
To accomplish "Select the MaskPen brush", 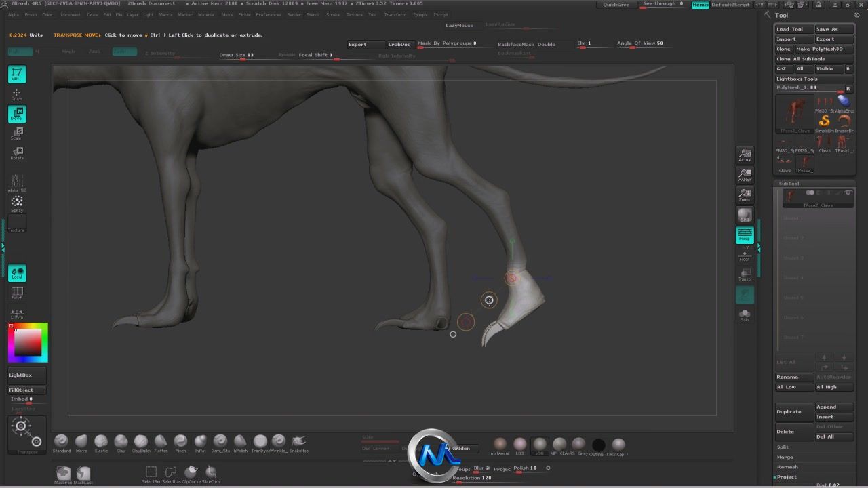I will point(63,474).
